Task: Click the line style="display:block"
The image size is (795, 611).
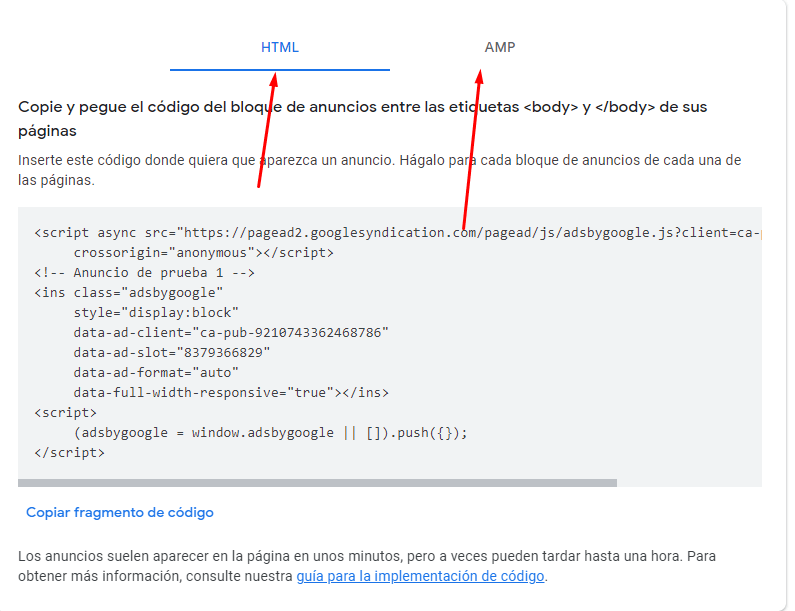Action: (156, 312)
